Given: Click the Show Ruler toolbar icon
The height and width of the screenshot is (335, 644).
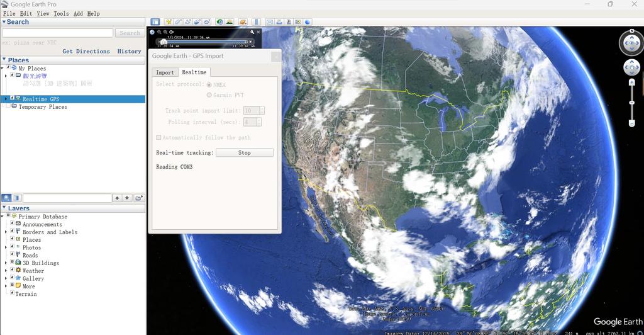Looking at the screenshot, I should [x=257, y=22].
